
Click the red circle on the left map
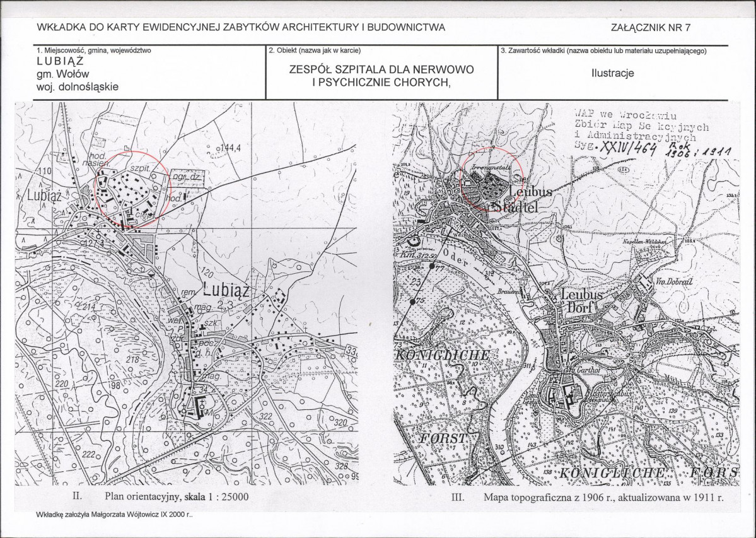[131, 189]
